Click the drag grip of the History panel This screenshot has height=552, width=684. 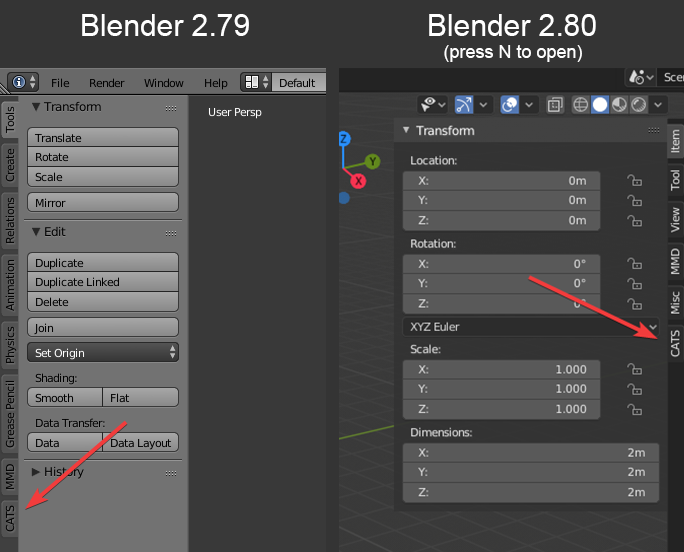(x=171, y=473)
